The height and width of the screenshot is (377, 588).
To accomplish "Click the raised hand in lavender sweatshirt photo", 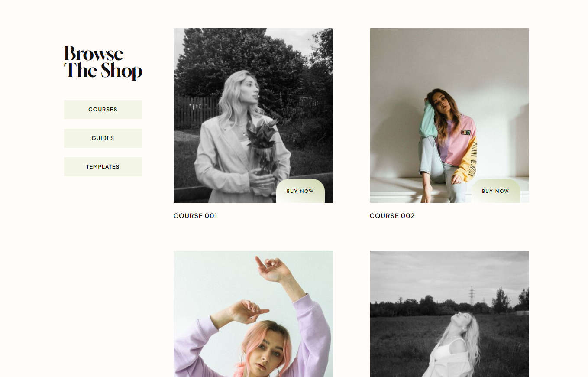I will [273, 269].
